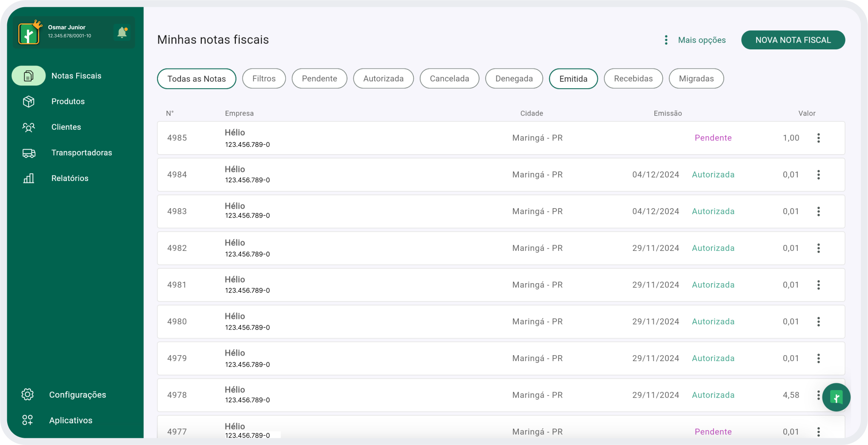Open actions menu for invoice 4985

pyautogui.click(x=818, y=138)
